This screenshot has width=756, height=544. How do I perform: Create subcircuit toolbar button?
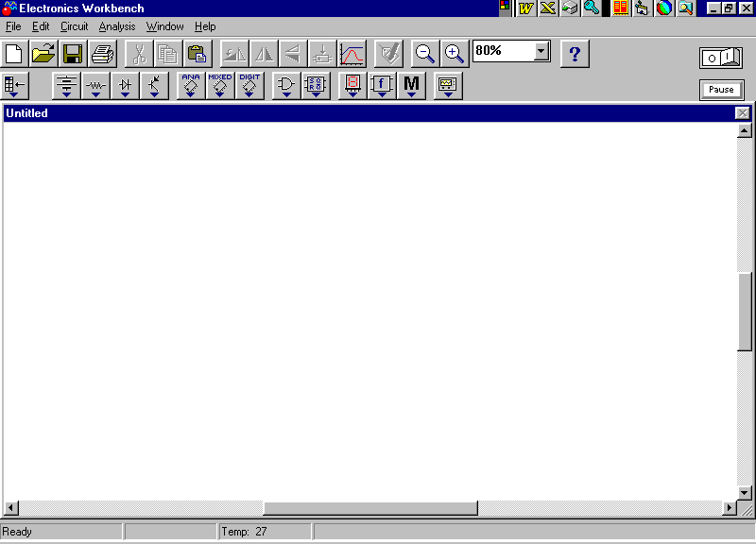pyautogui.click(x=322, y=54)
